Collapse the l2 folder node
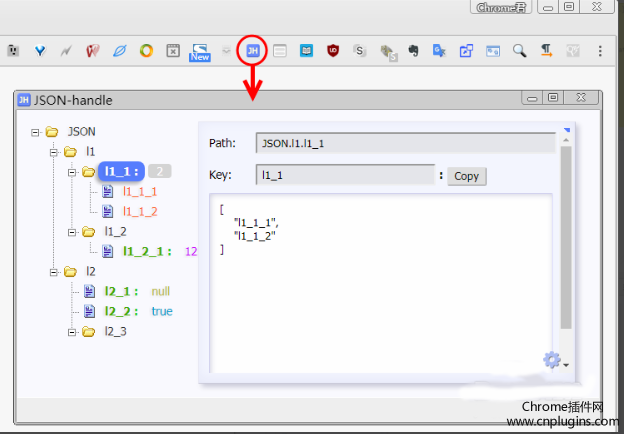 point(54,272)
